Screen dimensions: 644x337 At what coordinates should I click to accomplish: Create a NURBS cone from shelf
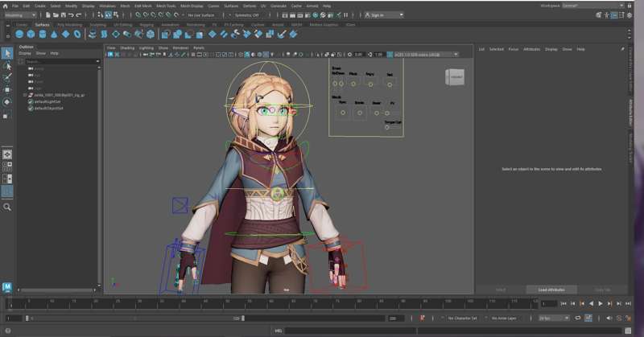tap(54, 35)
